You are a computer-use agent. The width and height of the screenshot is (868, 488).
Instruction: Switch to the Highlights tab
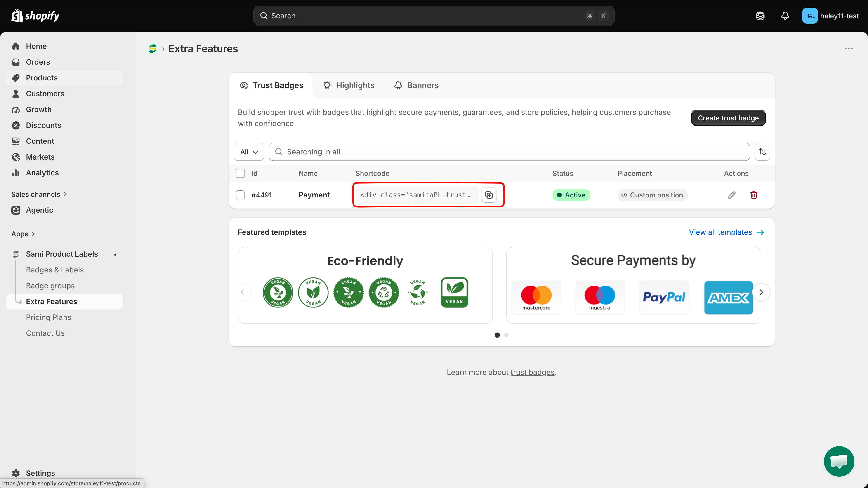tap(348, 85)
